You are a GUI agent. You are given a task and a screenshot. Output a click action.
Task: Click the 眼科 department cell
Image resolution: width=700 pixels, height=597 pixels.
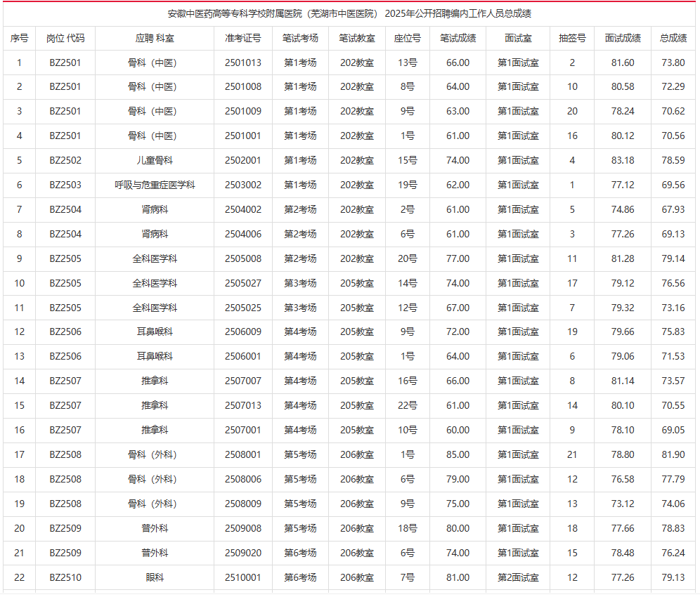coord(155,577)
